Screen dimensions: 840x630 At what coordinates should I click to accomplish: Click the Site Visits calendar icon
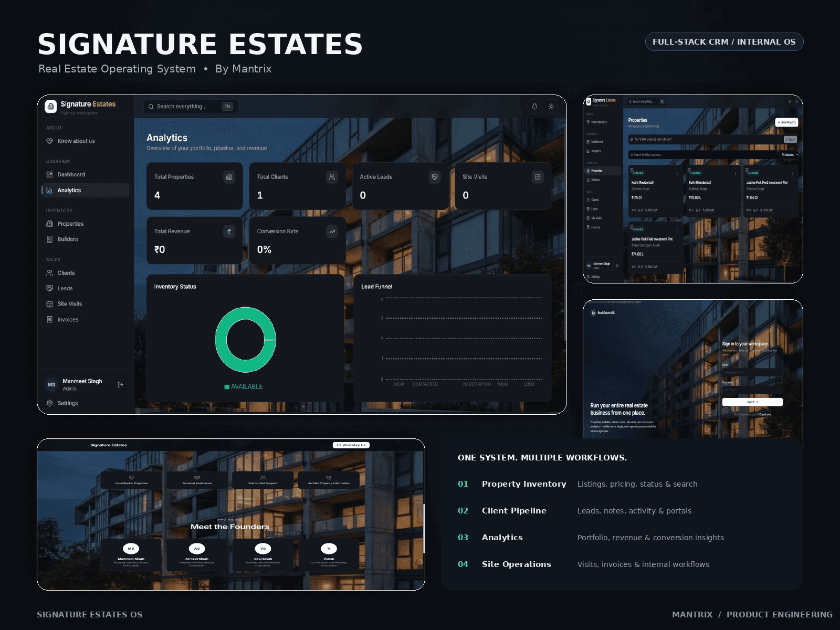pos(538,177)
